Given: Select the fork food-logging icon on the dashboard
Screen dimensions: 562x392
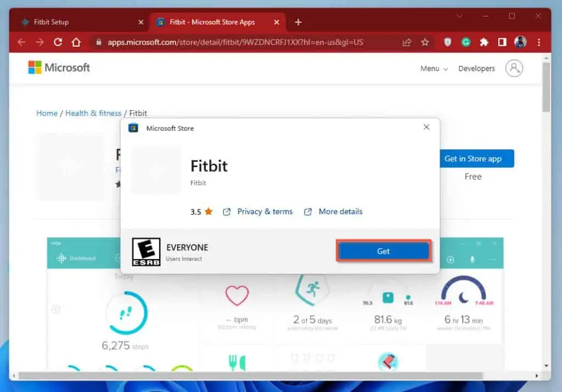Looking at the screenshot, I should coord(236,362).
